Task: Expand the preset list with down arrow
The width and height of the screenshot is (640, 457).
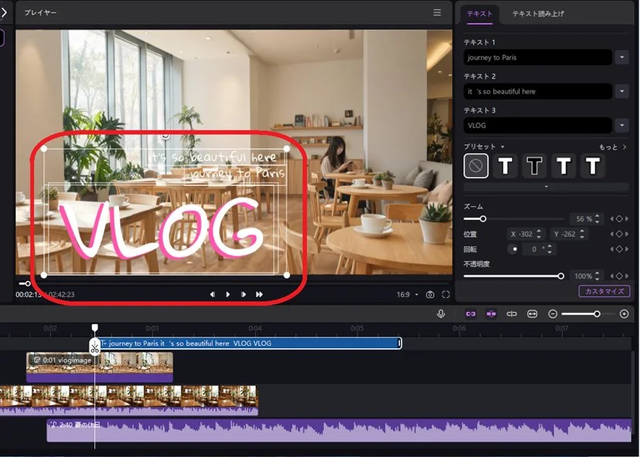Action: point(546,187)
